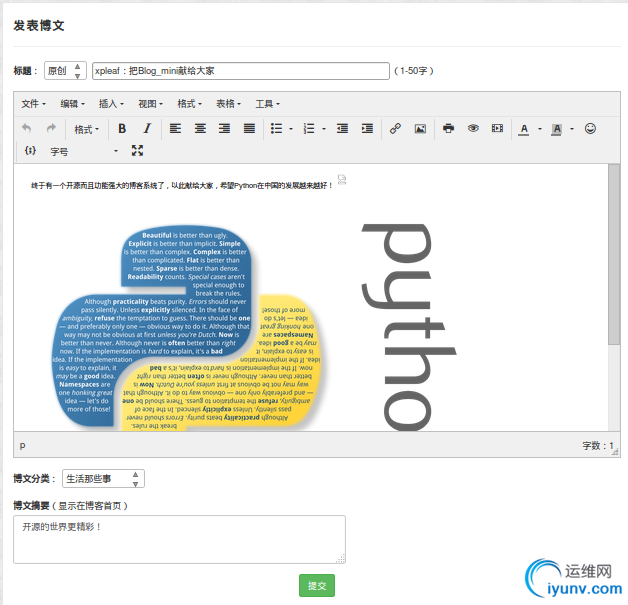This screenshot has height=605, width=628.
Task: Click the 'p' element path in status bar
Action: [22, 445]
